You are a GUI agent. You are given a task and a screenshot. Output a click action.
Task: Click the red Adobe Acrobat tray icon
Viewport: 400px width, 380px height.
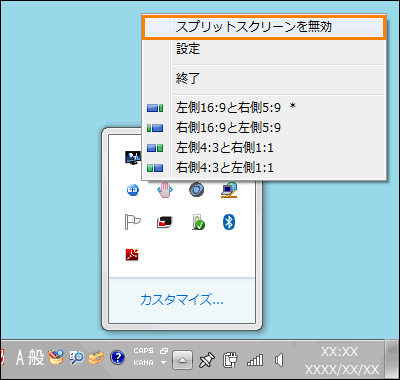point(132,254)
